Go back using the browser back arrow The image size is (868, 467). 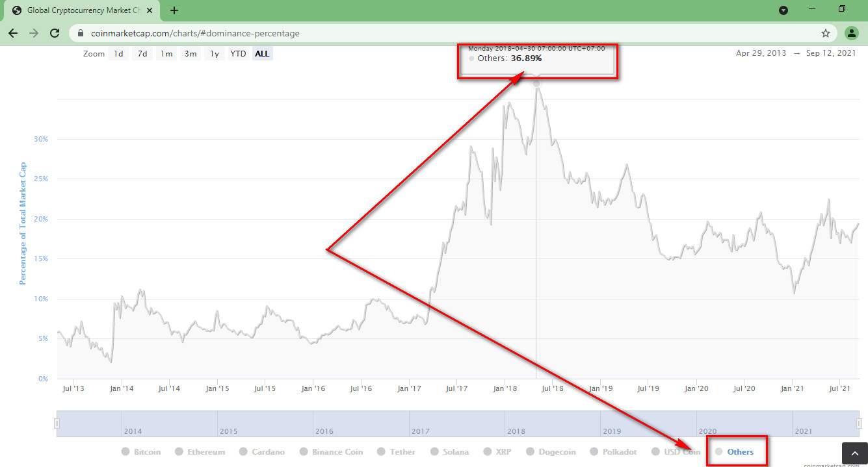pyautogui.click(x=13, y=33)
